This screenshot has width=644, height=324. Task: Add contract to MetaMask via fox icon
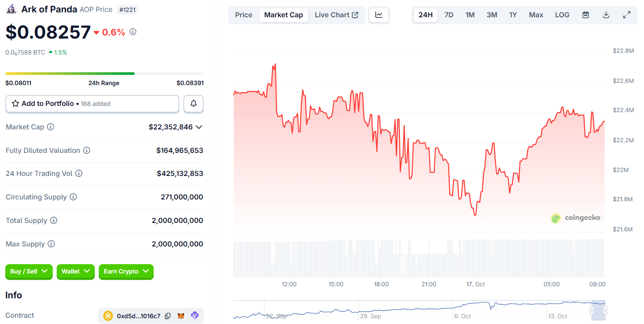pos(181,315)
